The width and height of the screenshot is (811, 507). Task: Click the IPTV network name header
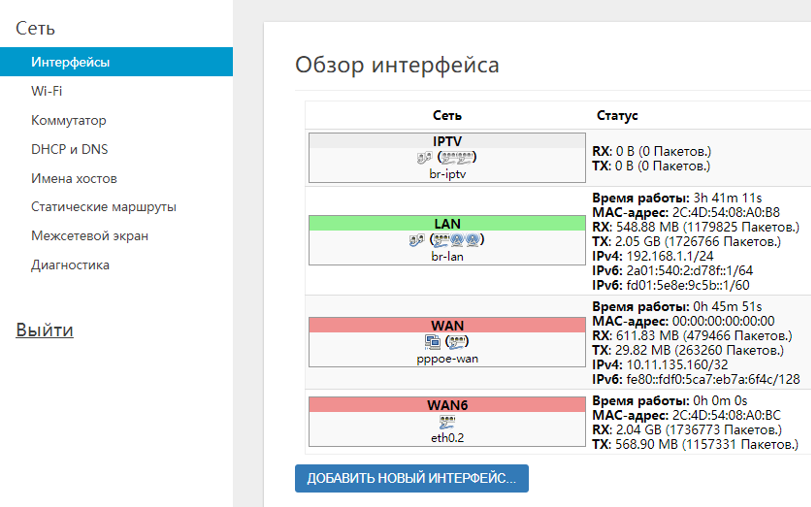click(x=447, y=141)
